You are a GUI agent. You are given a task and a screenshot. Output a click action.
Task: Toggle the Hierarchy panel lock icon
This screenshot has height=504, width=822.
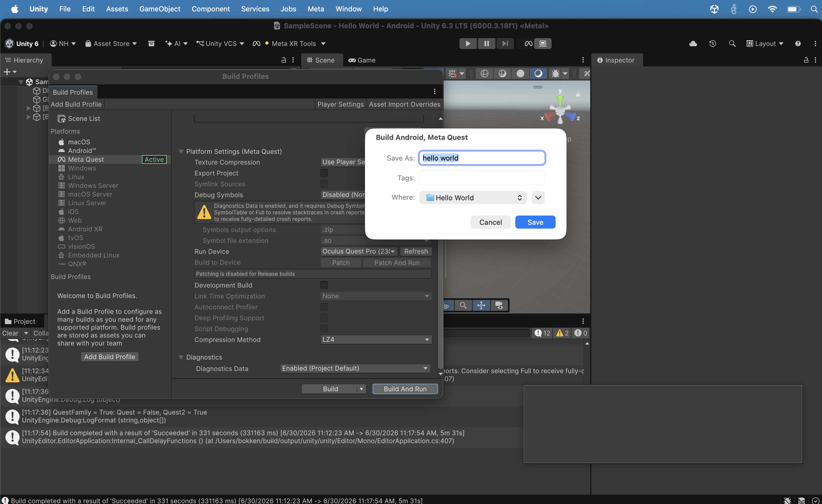(x=284, y=60)
